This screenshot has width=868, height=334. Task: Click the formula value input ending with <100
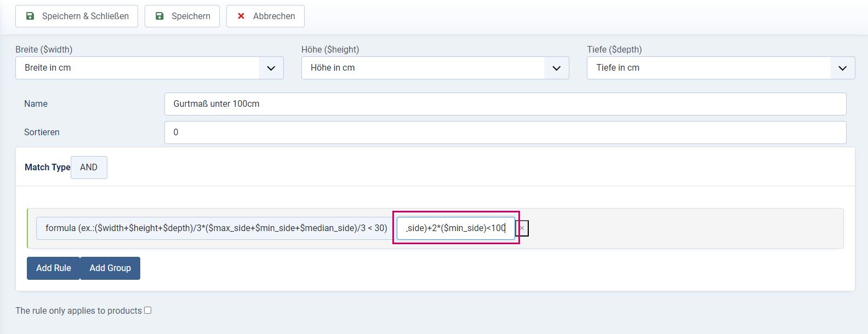pyautogui.click(x=456, y=228)
